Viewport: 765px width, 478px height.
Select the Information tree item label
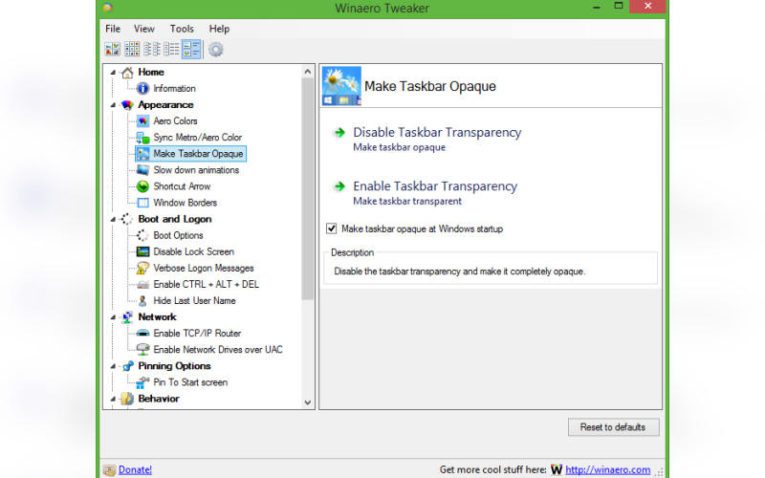click(174, 88)
